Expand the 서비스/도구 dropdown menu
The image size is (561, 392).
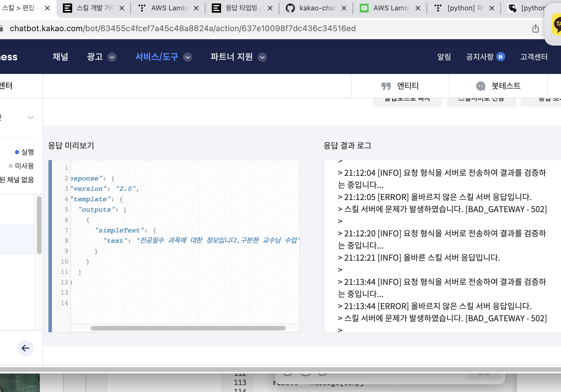(188, 57)
